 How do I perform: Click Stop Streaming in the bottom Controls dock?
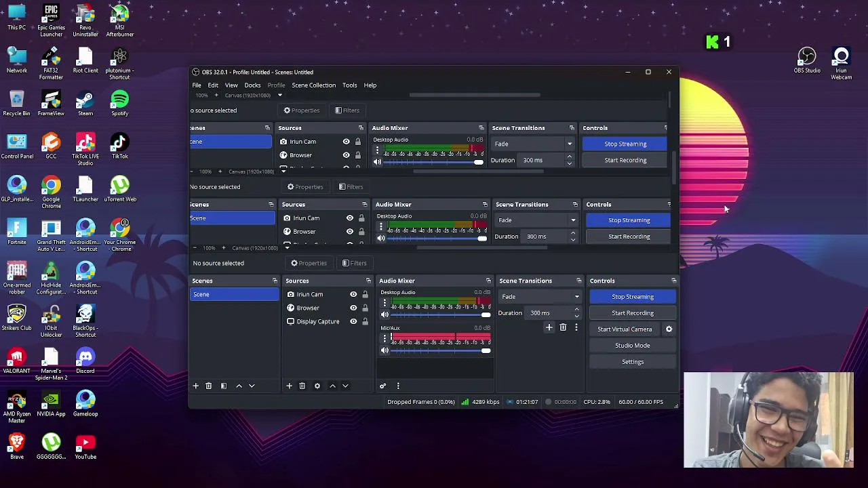(x=633, y=297)
